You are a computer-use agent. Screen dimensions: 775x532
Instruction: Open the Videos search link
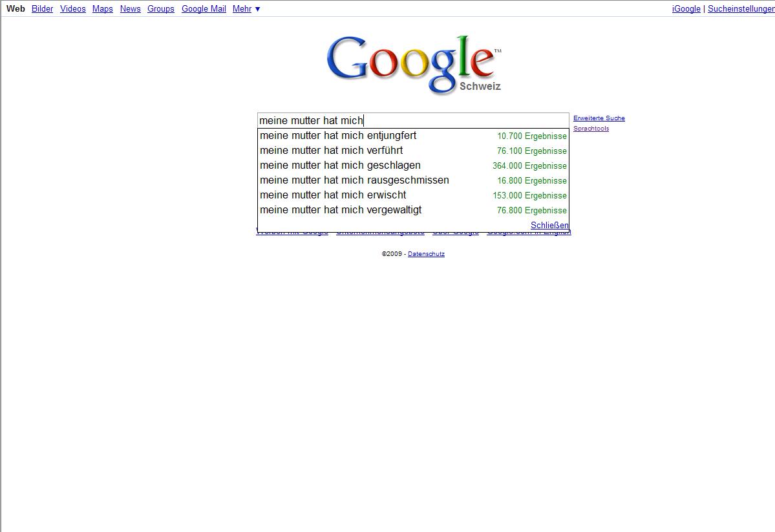(72, 9)
